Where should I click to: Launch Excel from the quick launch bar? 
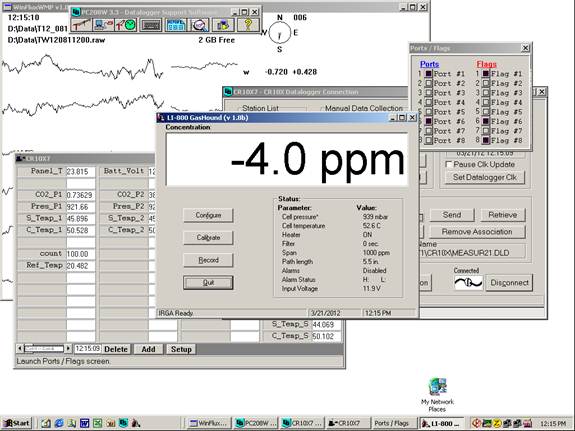click(x=97, y=423)
